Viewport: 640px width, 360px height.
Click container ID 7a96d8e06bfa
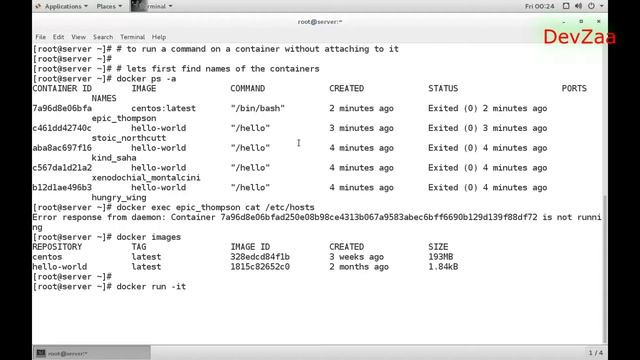click(62, 108)
